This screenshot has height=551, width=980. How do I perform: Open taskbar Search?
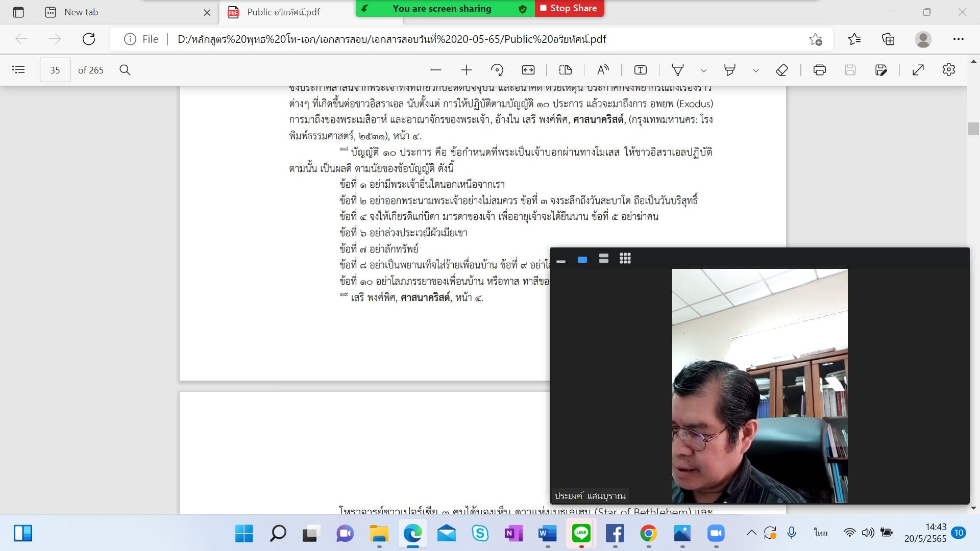(x=278, y=534)
